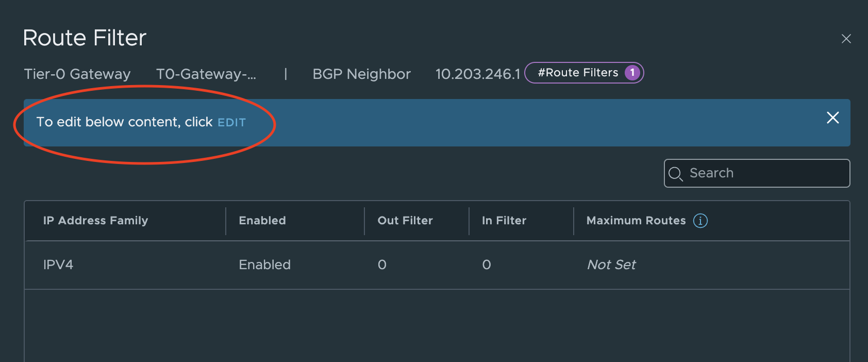Image resolution: width=868 pixels, height=362 pixels.
Task: Click the purple 1 counter inside Route Filters pill
Action: [x=632, y=73]
